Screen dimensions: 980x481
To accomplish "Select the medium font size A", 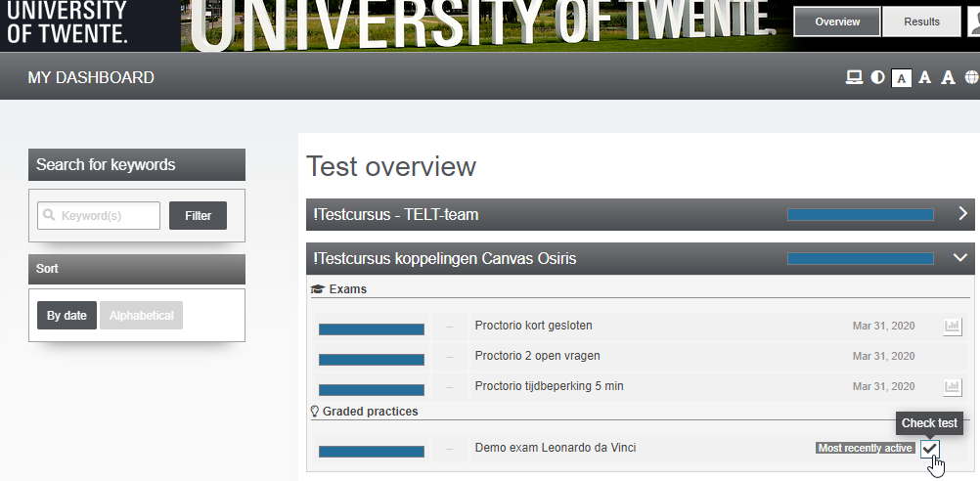I will [925, 77].
